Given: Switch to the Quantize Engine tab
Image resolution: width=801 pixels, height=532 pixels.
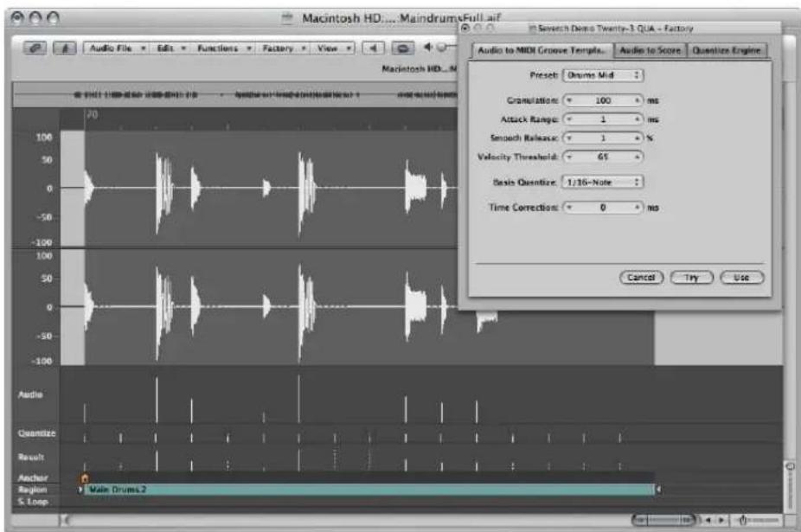Looking at the screenshot, I should click(727, 50).
